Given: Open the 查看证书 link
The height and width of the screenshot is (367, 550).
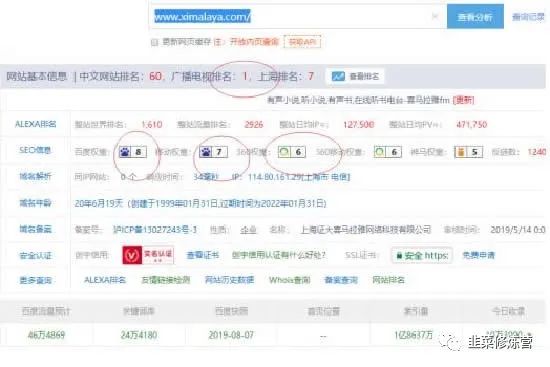Looking at the screenshot, I should tap(203, 255).
